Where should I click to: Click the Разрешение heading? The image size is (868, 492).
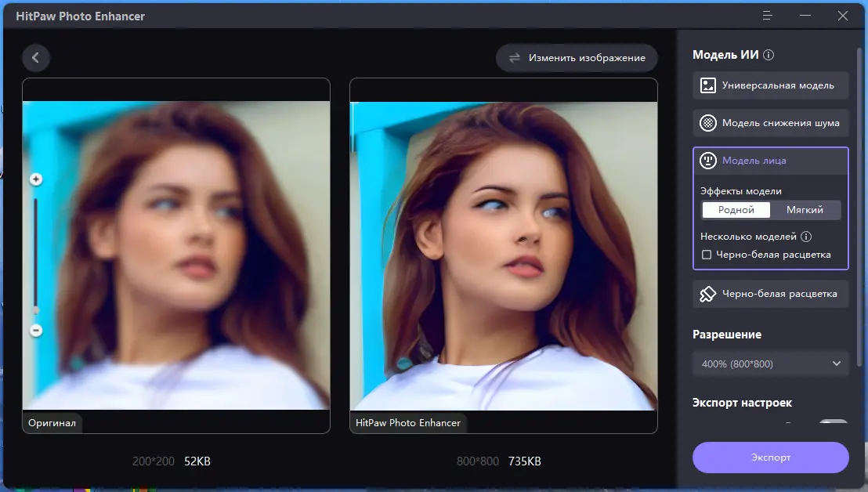click(x=727, y=335)
